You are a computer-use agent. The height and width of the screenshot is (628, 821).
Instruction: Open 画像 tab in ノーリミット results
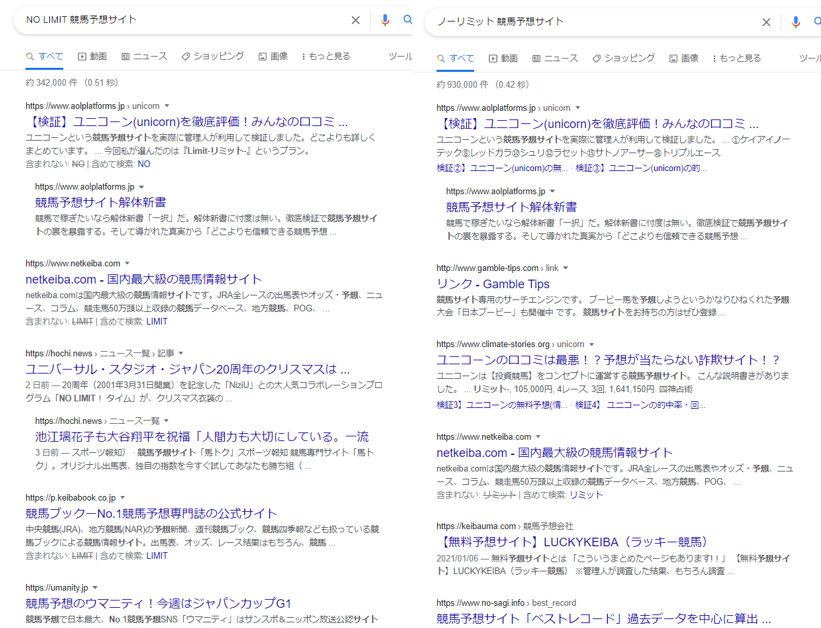[x=684, y=59]
